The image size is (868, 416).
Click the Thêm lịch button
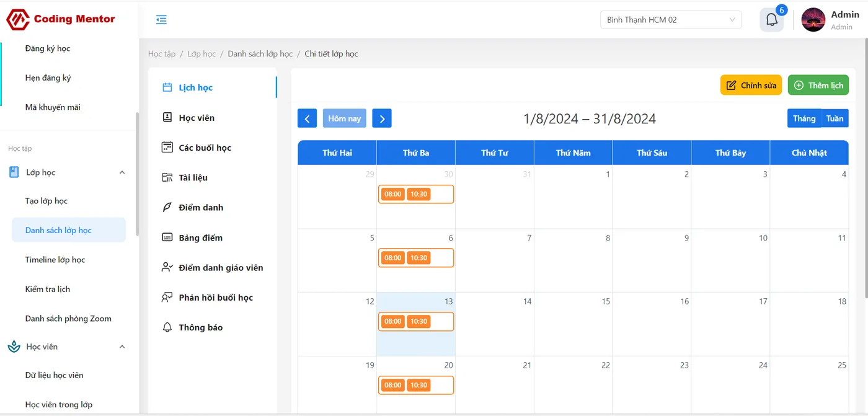pos(818,86)
